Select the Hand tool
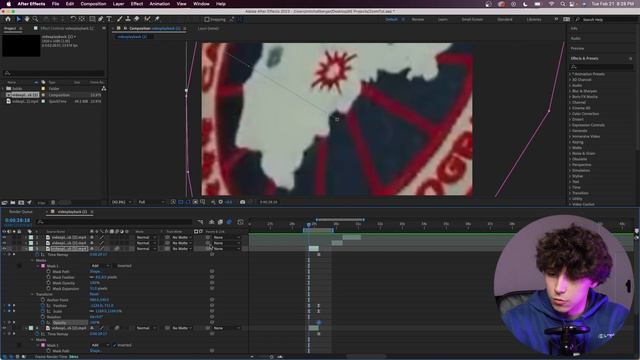The image size is (640, 360). (x=27, y=19)
